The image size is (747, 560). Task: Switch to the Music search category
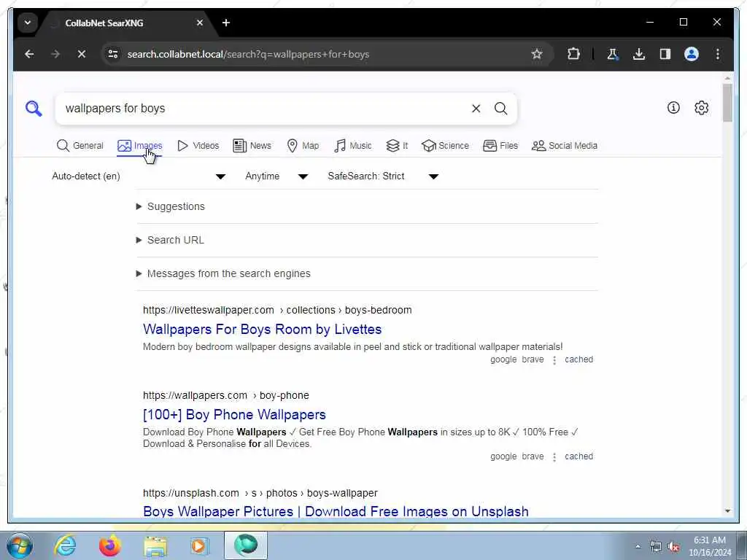point(352,146)
